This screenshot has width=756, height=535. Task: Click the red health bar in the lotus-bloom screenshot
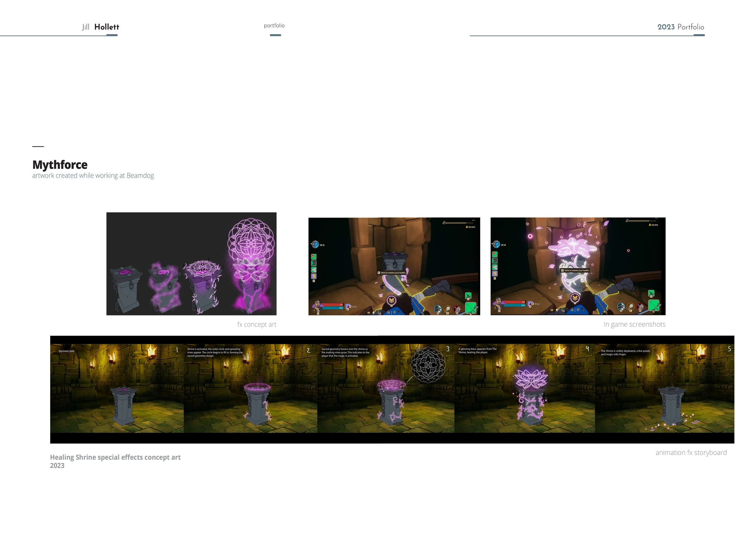pos(514,302)
